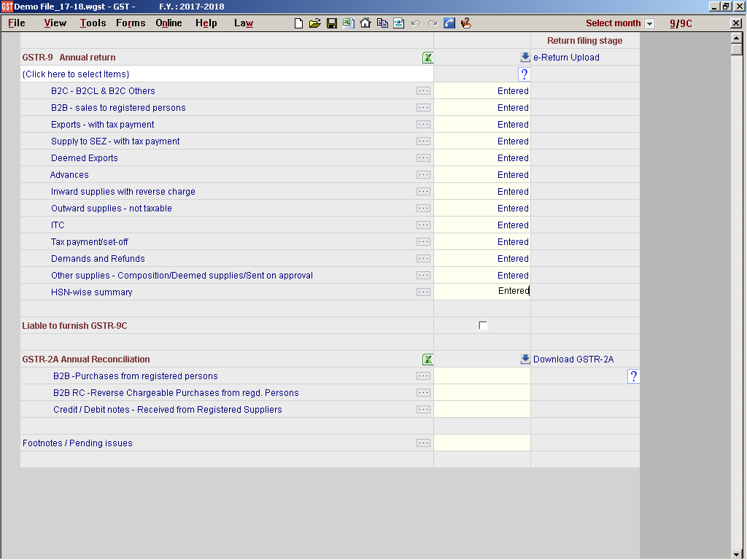747x560 pixels.
Task: Click the New file icon in toolbar
Action: coord(298,23)
